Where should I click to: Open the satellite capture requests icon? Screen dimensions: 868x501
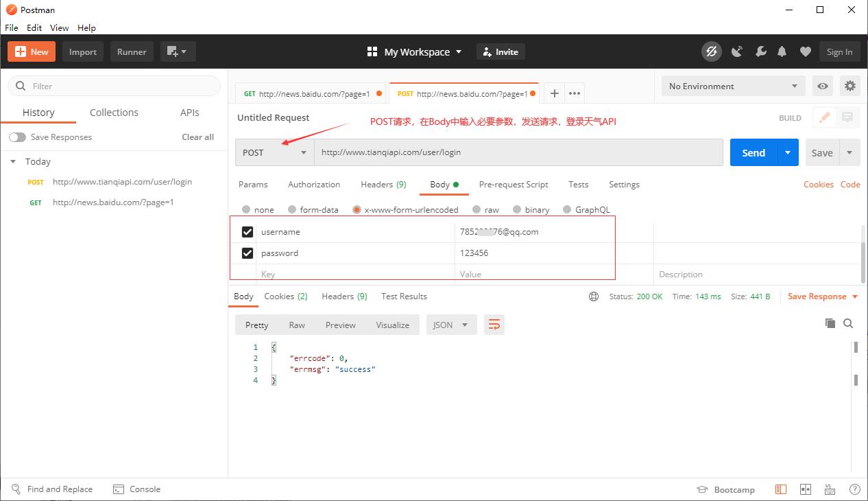tap(737, 51)
